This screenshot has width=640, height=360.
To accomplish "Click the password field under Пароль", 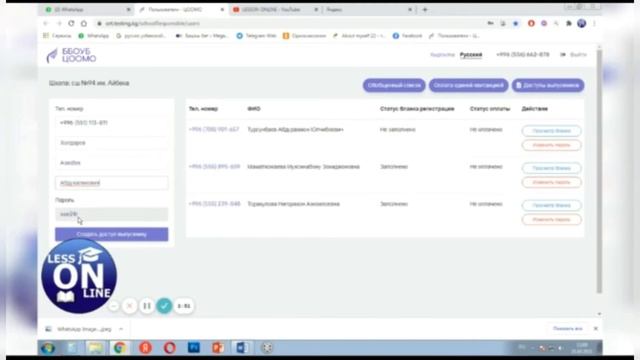I will click(111, 214).
